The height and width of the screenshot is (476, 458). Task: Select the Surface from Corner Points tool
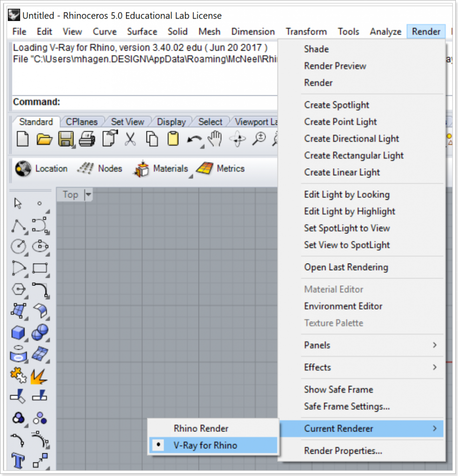18,311
